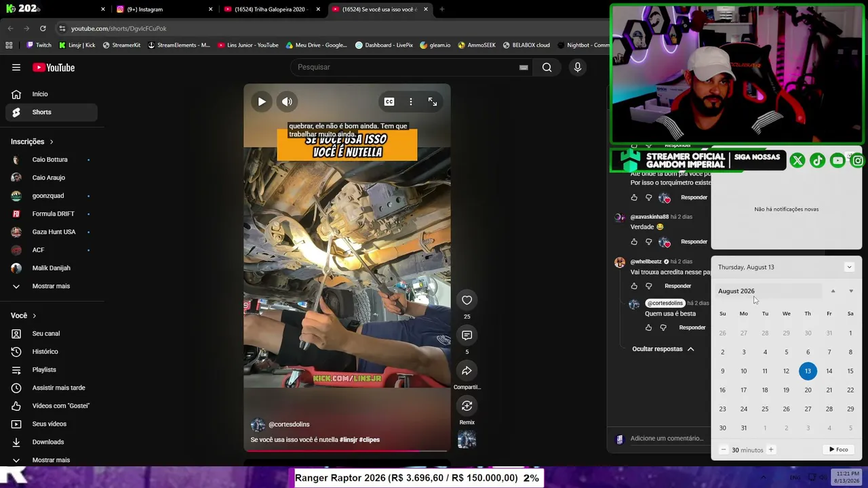
Task: Open the Formula DRIFT channel
Action: pos(52,214)
